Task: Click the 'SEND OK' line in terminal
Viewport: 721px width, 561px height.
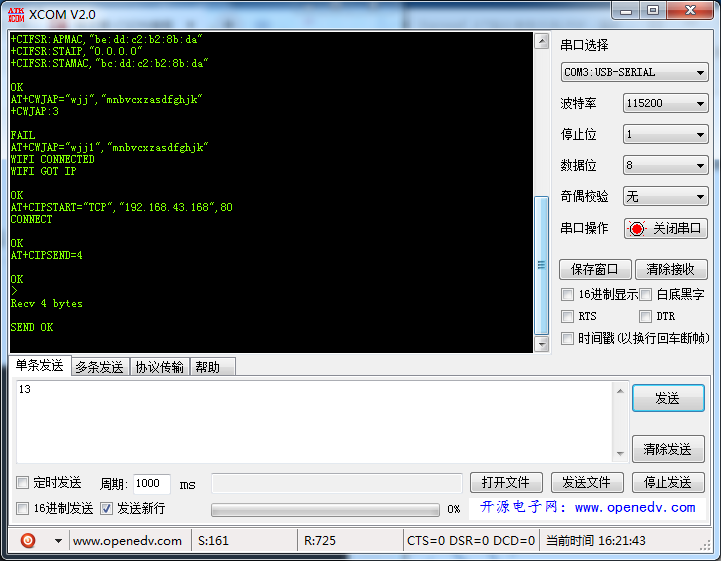Action: [32, 327]
